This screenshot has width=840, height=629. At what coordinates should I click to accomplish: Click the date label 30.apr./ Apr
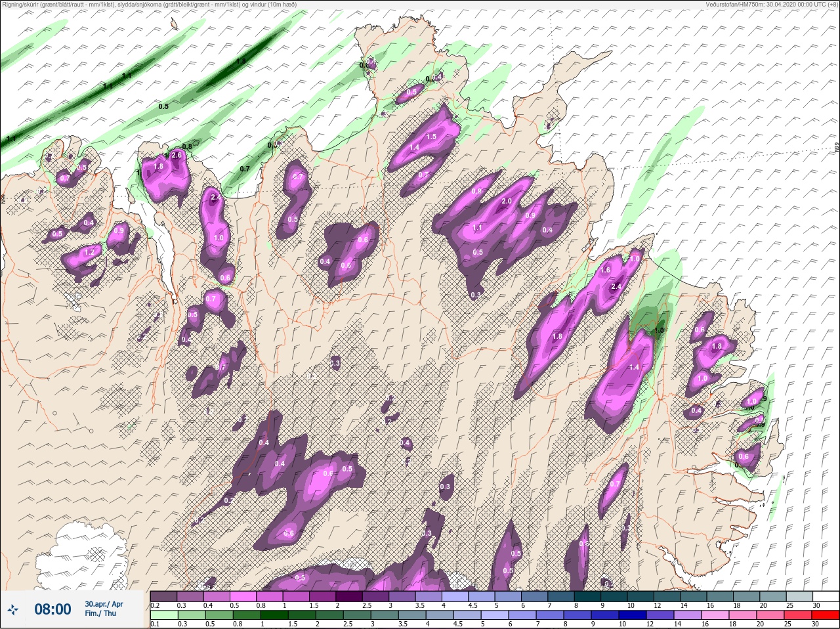(x=104, y=603)
